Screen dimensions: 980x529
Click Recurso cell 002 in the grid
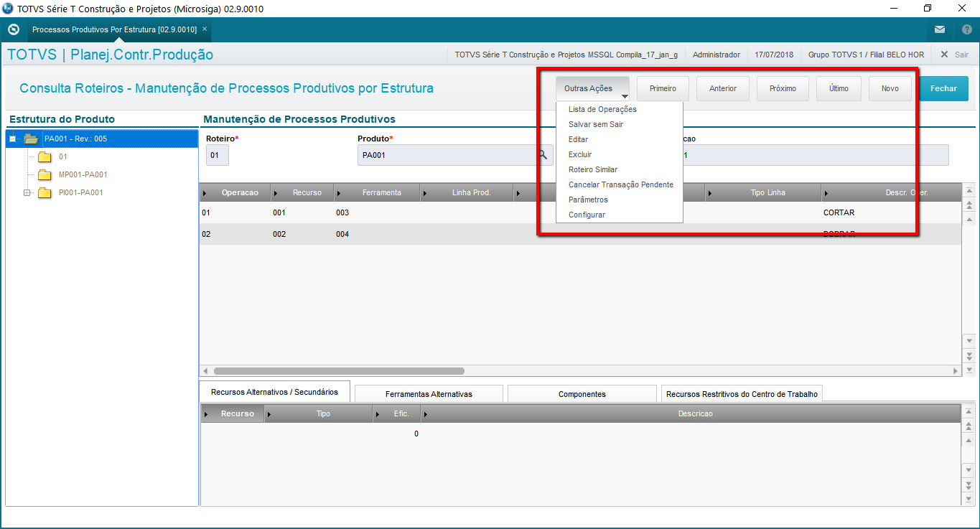pyautogui.click(x=279, y=234)
